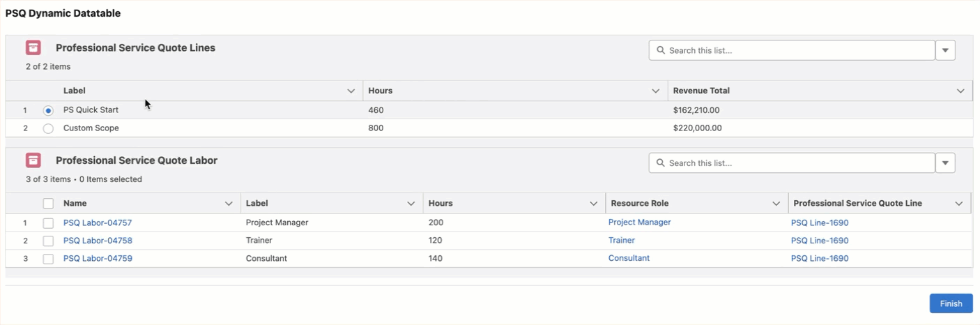Open the Resource Role column menu chevron
This screenshot has height=325, width=980.
(x=776, y=204)
